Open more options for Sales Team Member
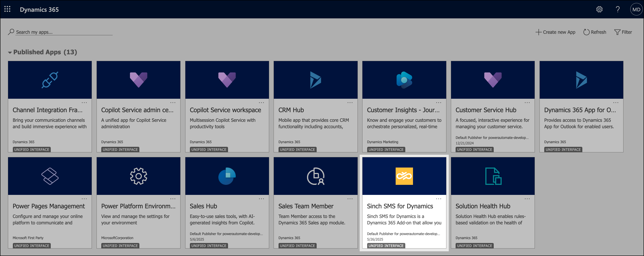 [350, 199]
